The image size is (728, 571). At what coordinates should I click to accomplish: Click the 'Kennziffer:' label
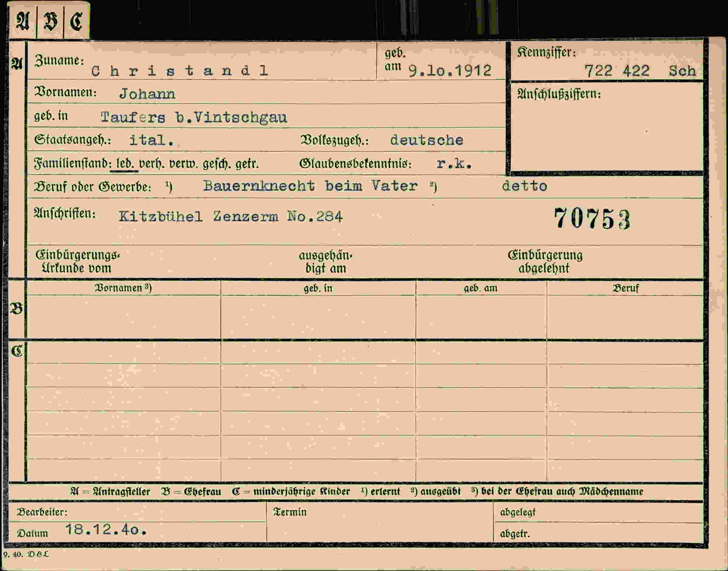coord(546,53)
